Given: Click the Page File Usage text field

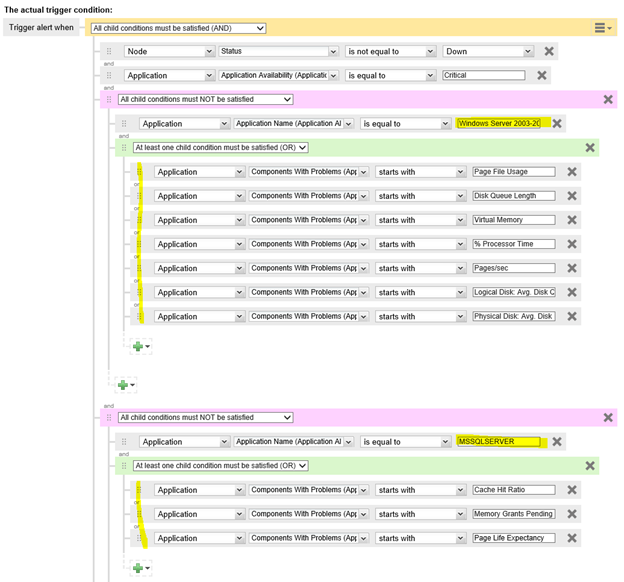Looking at the screenshot, I should pos(514,172).
